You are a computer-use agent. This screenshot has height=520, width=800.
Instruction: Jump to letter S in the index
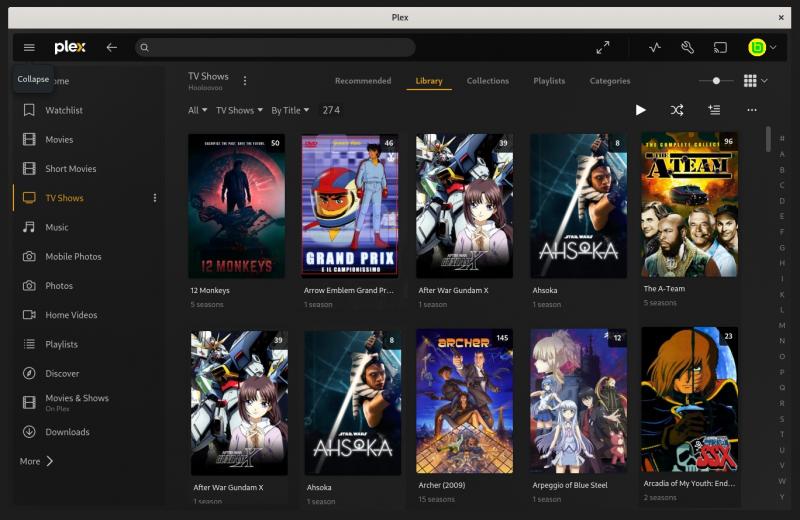pos(782,419)
